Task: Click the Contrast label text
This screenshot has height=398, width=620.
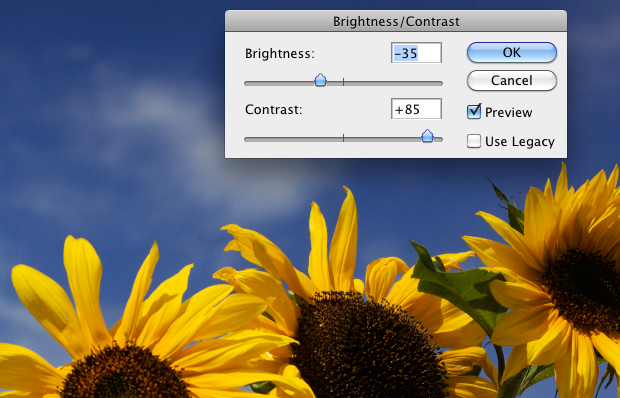Action: click(x=274, y=109)
